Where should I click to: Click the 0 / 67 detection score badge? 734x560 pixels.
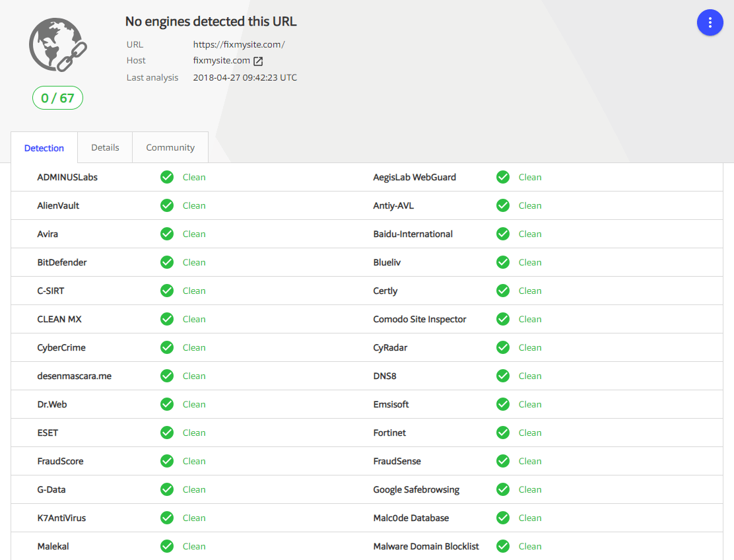(x=57, y=98)
